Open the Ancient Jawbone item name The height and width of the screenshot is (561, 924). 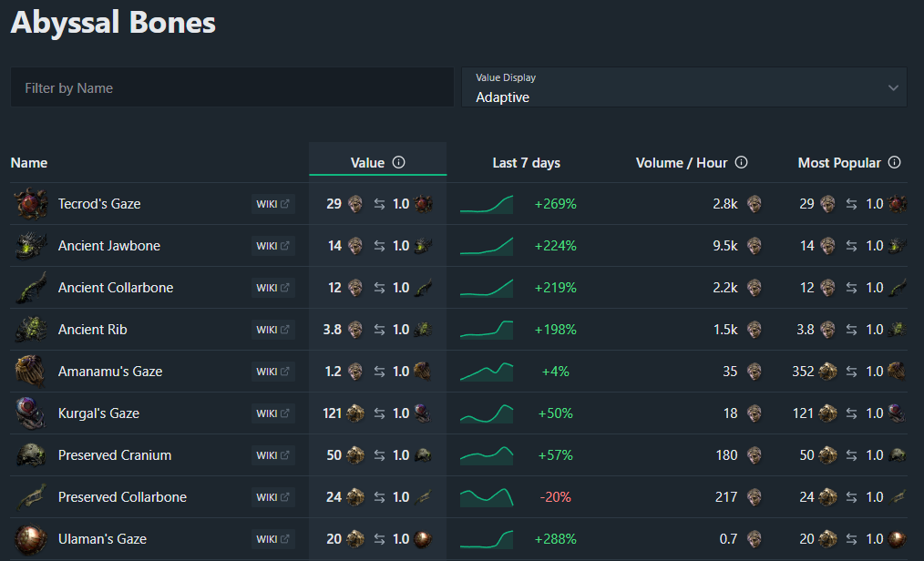[x=109, y=246]
